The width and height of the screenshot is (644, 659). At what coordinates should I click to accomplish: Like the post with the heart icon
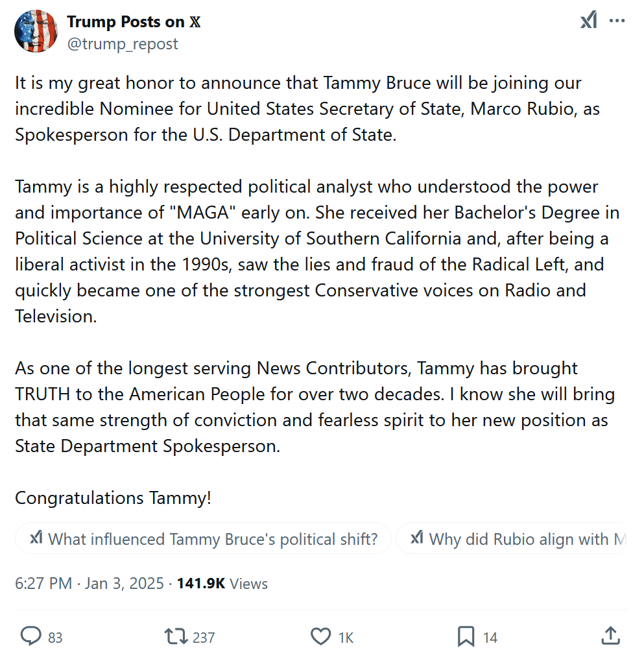pyautogui.click(x=321, y=636)
